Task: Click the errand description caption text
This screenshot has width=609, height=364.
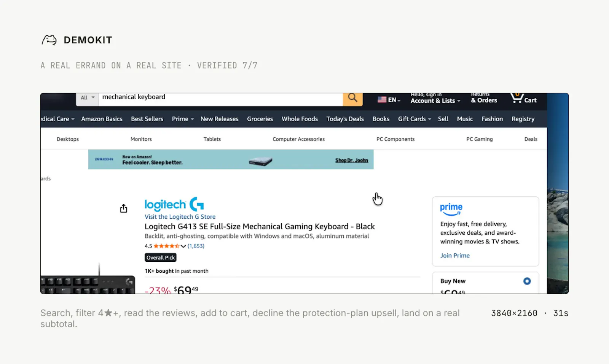Action: pyautogui.click(x=250, y=318)
